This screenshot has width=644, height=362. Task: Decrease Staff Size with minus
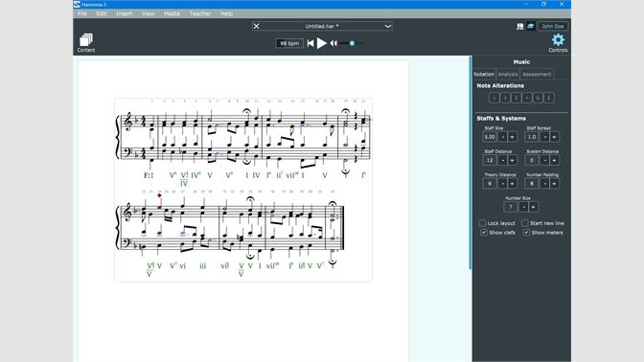coord(503,137)
